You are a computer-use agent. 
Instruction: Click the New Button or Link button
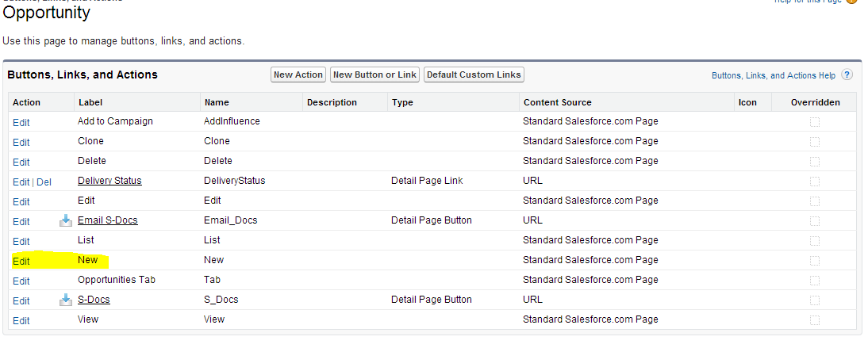pyautogui.click(x=374, y=75)
